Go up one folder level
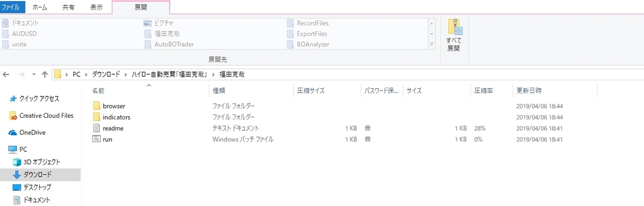 [x=45, y=74]
